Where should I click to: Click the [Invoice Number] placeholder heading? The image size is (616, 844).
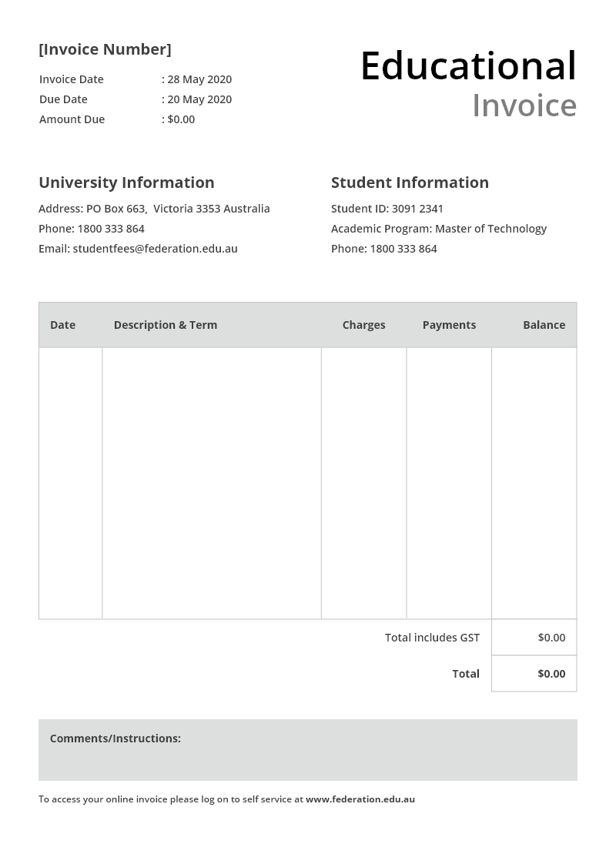tap(105, 49)
